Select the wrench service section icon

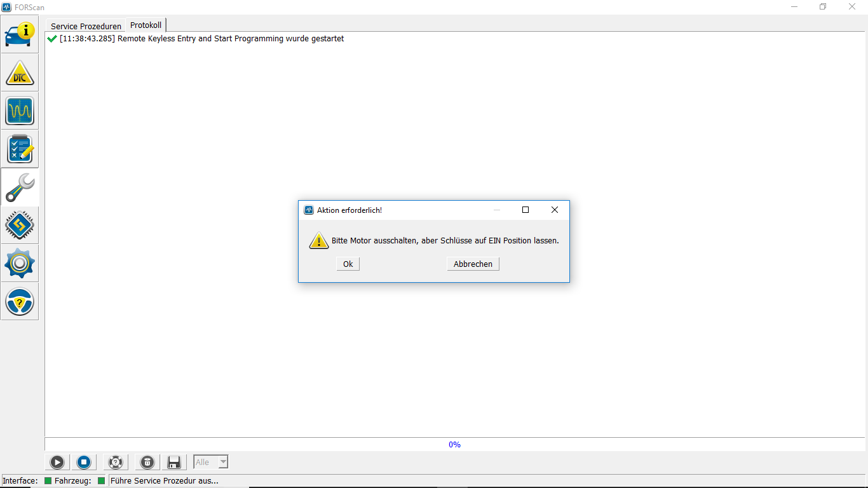tap(20, 187)
